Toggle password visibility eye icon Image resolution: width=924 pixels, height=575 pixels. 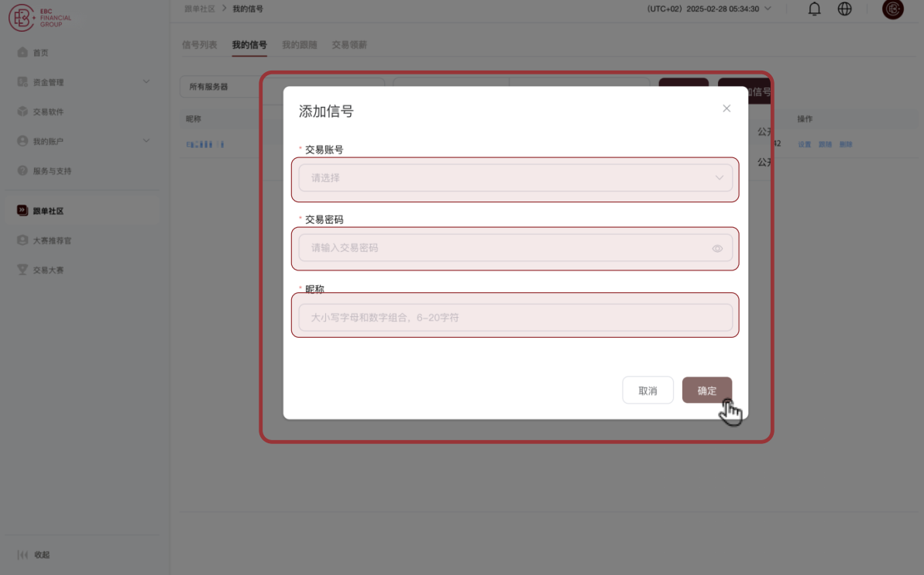pyautogui.click(x=717, y=248)
